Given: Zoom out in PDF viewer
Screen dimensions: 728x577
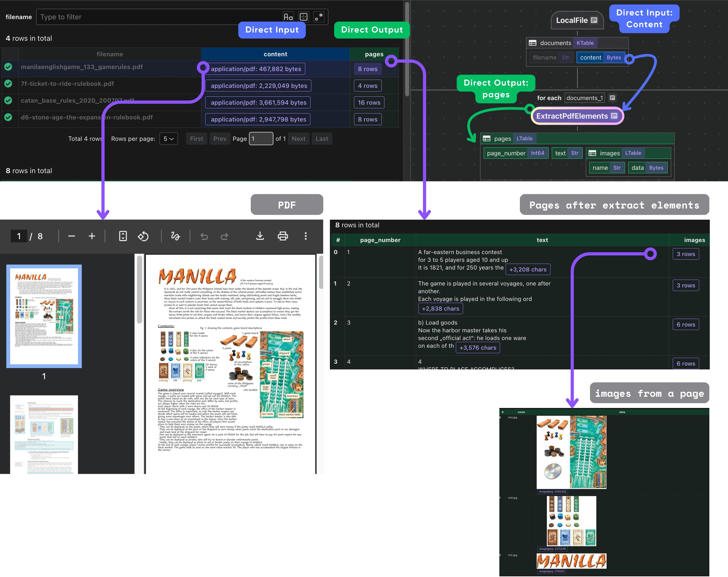Looking at the screenshot, I should tap(72, 236).
